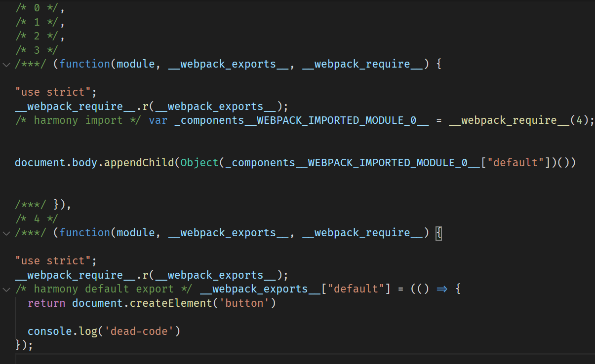This screenshot has width=595, height=364.
Task: Click the '/* 4 */' comment line
Action: [37, 218]
